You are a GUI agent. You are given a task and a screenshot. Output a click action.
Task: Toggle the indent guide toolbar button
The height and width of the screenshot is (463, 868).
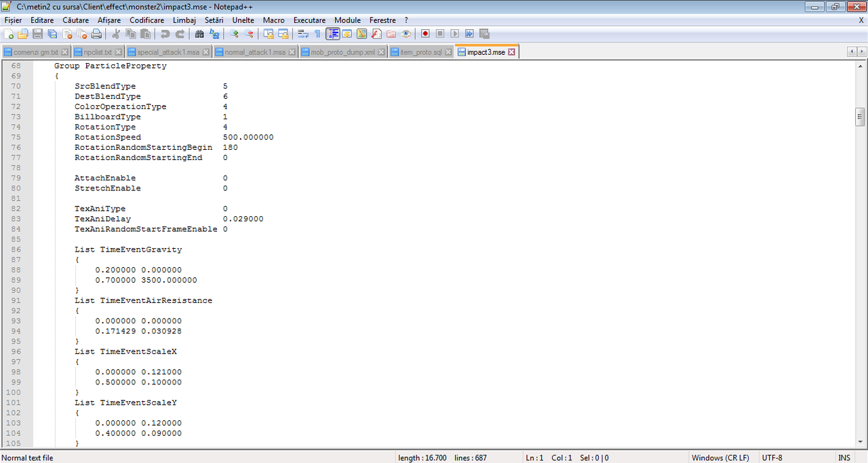point(332,34)
